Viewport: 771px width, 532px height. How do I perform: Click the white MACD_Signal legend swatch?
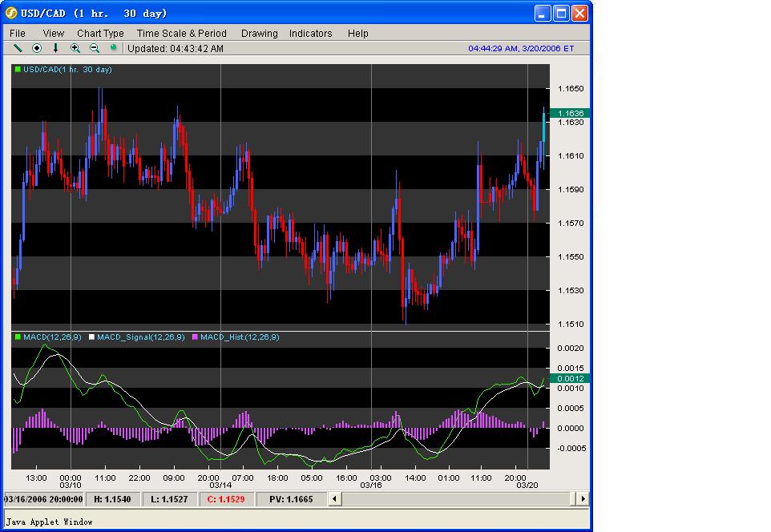tap(91, 337)
